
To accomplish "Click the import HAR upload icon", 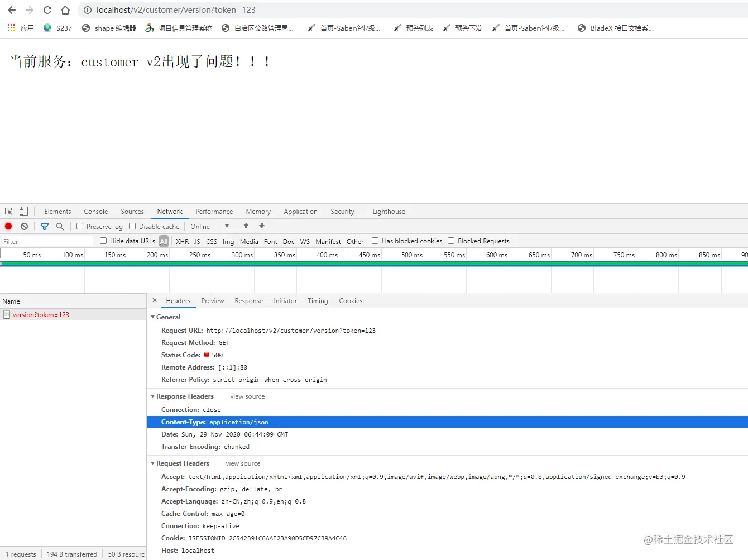I will coord(246,226).
